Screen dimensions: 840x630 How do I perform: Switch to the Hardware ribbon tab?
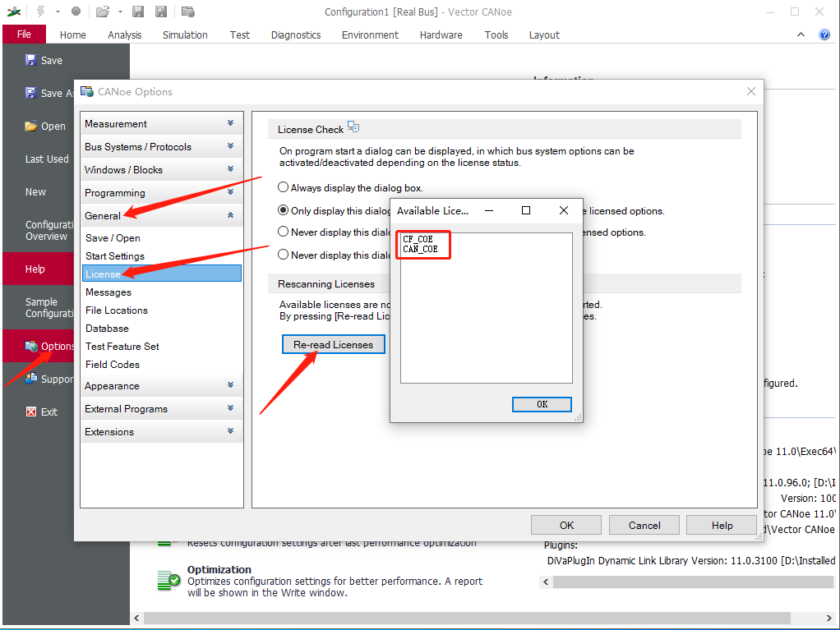pyautogui.click(x=441, y=34)
